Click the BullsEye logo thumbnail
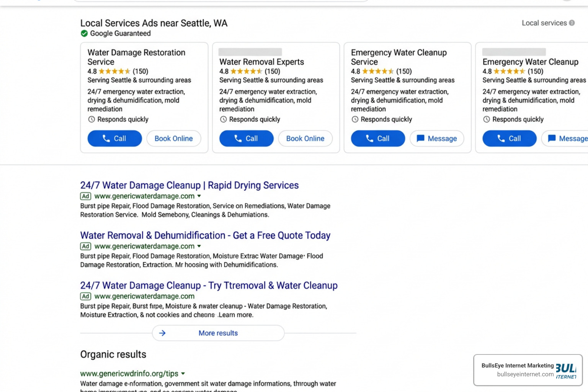 coord(566,371)
